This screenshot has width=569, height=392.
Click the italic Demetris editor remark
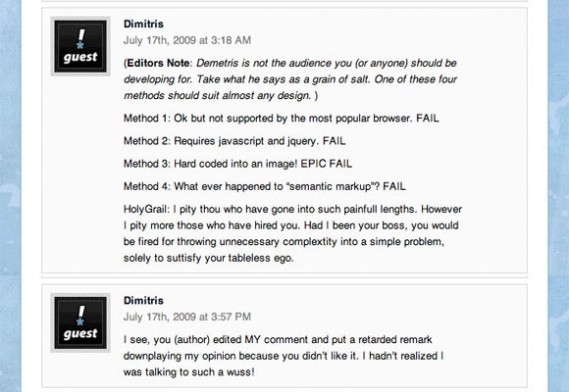(x=290, y=79)
